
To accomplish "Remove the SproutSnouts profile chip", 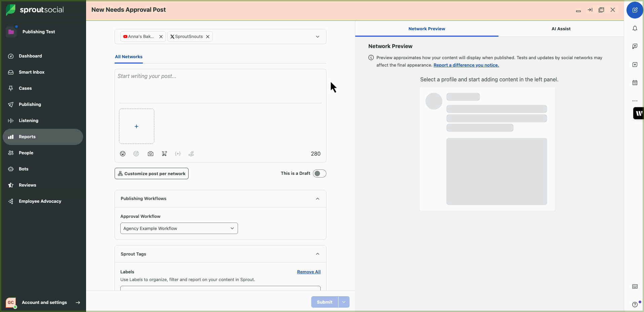I will coord(208,37).
